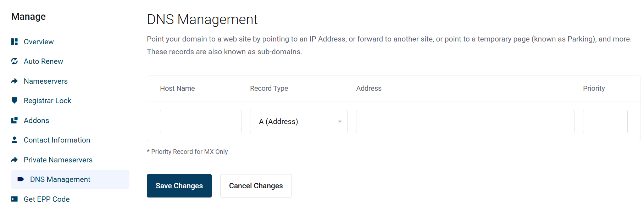Click into the Address text field

coord(465,122)
